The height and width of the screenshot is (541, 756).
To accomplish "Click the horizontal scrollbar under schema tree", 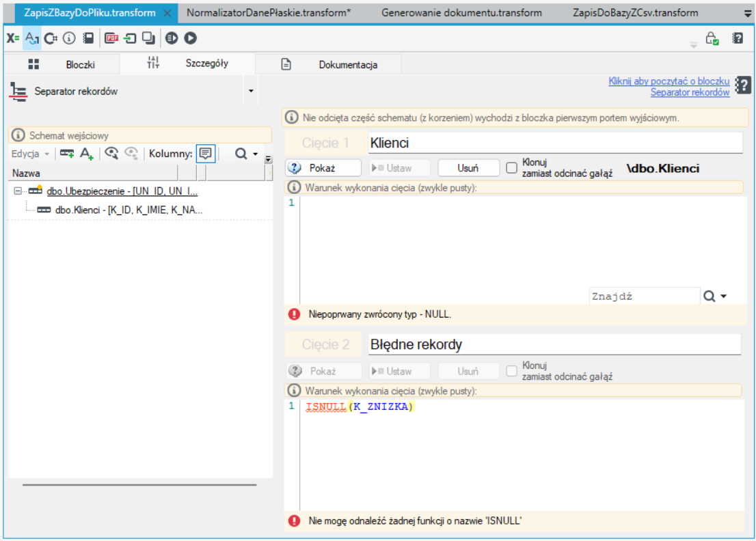I will pos(139,484).
